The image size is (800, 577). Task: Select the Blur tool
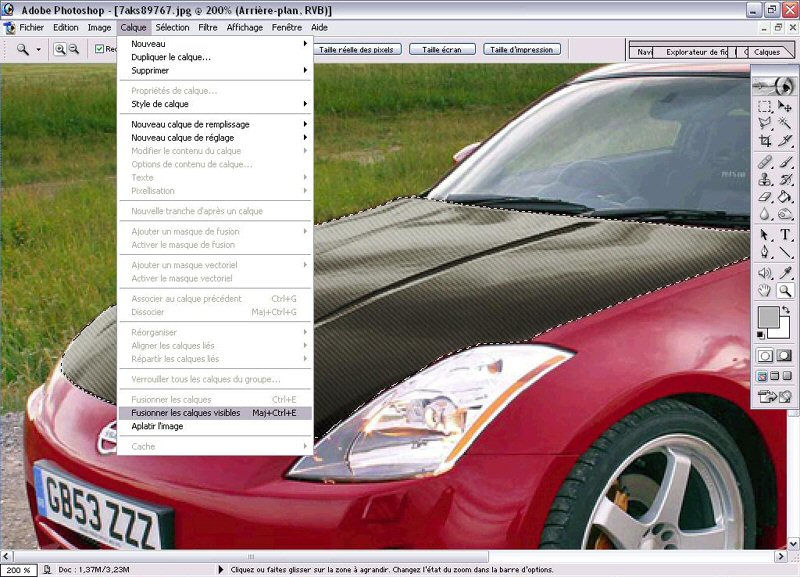tap(764, 214)
